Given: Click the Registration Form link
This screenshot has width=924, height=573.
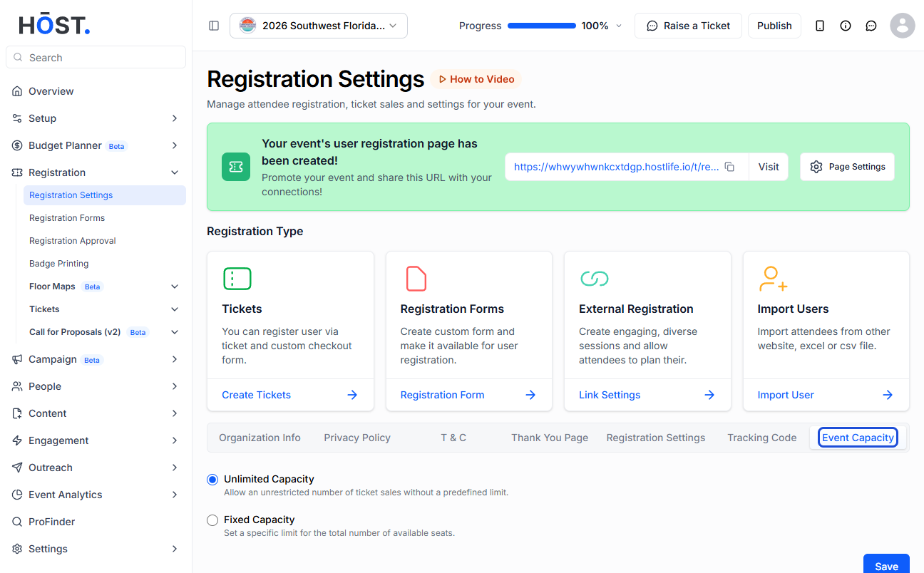Looking at the screenshot, I should tap(442, 395).
